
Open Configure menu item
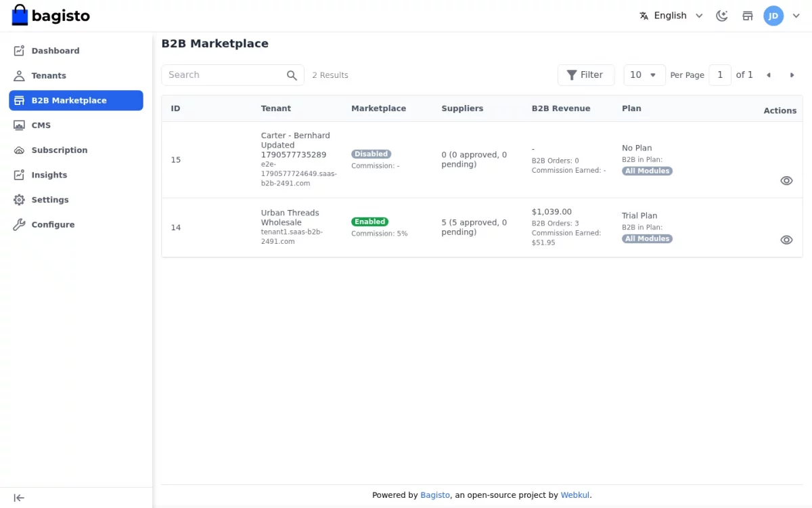[76, 225]
